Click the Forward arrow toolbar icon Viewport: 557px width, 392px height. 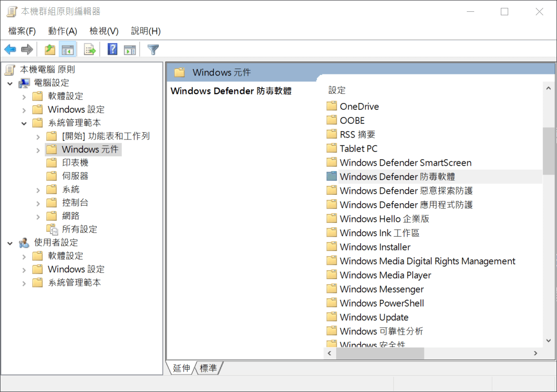(27, 49)
